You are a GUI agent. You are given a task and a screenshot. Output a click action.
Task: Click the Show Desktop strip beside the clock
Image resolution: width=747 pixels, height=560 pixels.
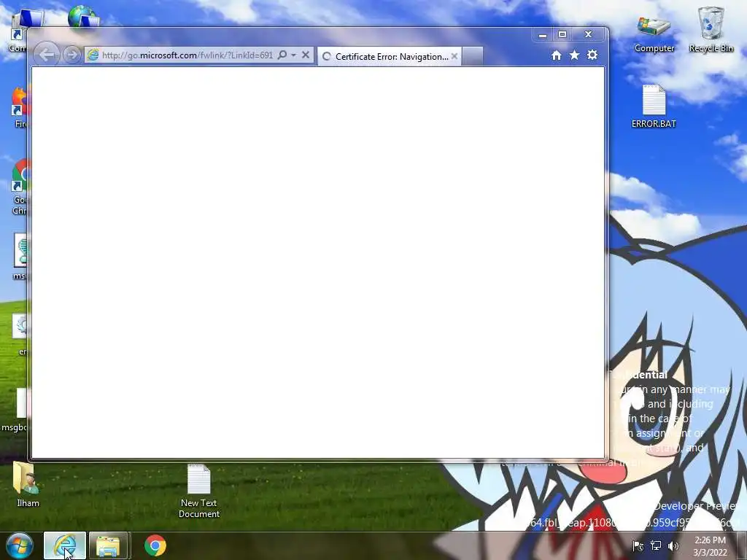click(x=742, y=545)
